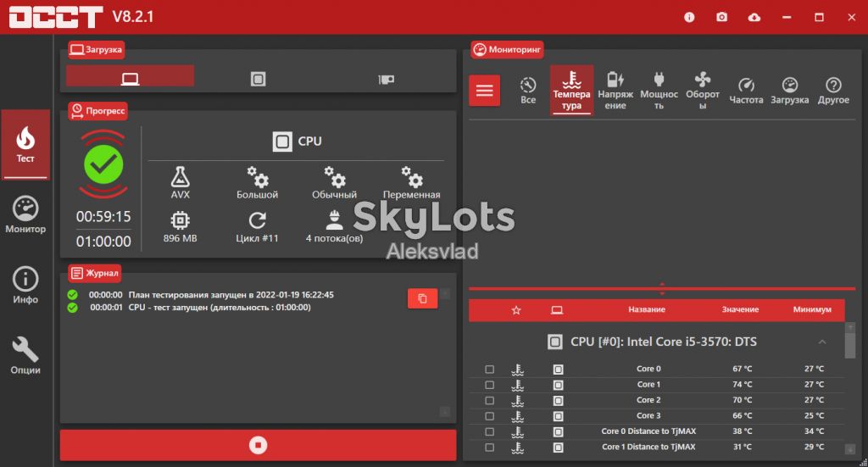Click the AVX instruction set icon
868x467 pixels.
[x=180, y=177]
